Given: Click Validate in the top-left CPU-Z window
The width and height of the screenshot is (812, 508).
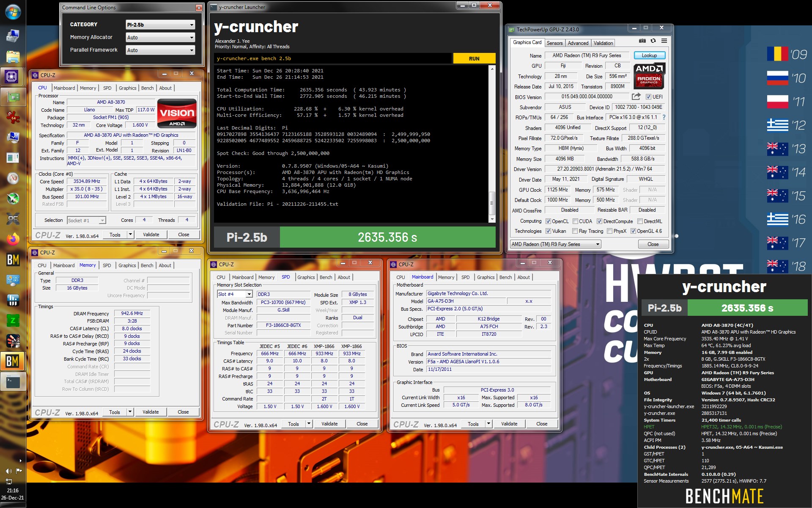Looking at the screenshot, I should point(151,235).
